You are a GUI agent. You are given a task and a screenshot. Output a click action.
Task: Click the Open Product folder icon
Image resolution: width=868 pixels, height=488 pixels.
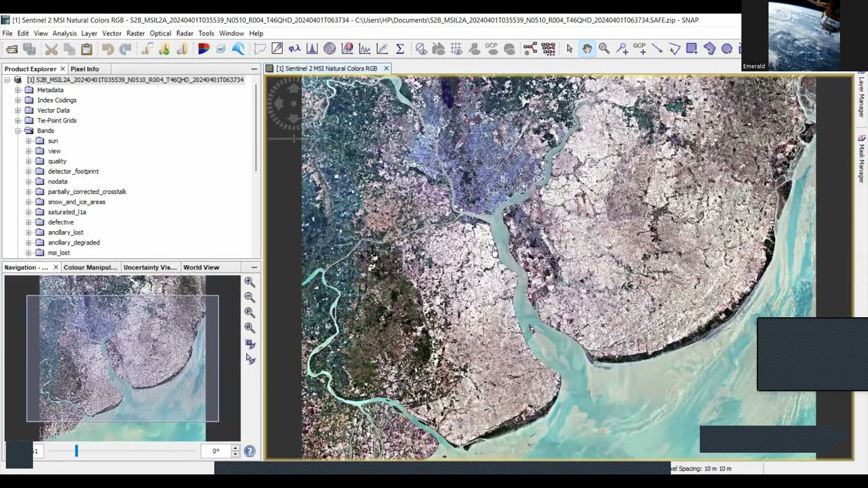click(x=12, y=49)
